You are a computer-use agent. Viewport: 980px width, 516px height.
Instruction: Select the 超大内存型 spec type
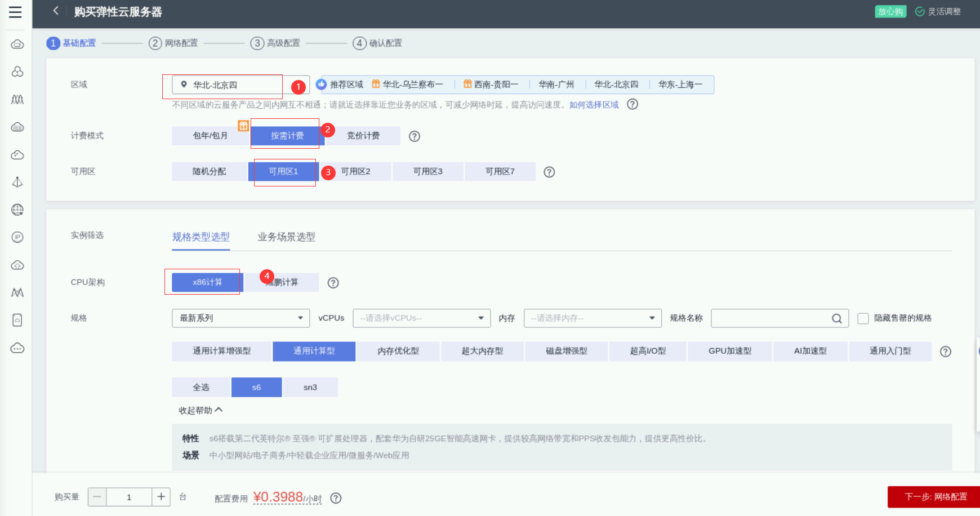tap(482, 351)
